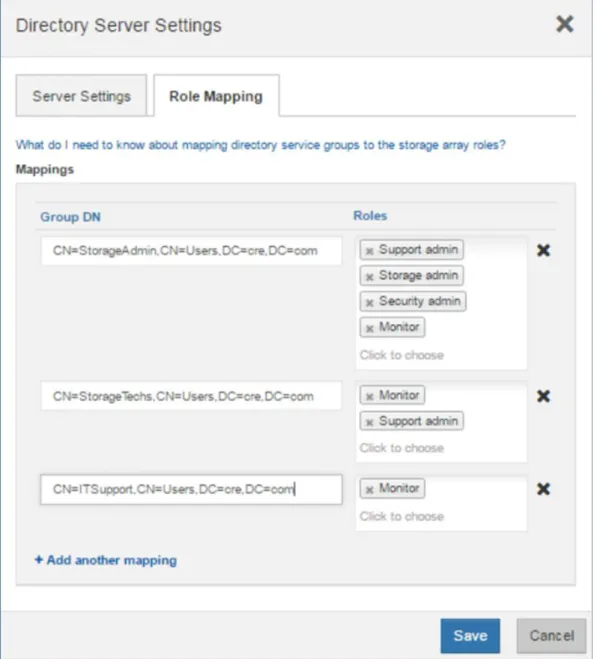Delete the StorageAdmin group mapping row
This screenshot has height=659, width=597.
543,250
